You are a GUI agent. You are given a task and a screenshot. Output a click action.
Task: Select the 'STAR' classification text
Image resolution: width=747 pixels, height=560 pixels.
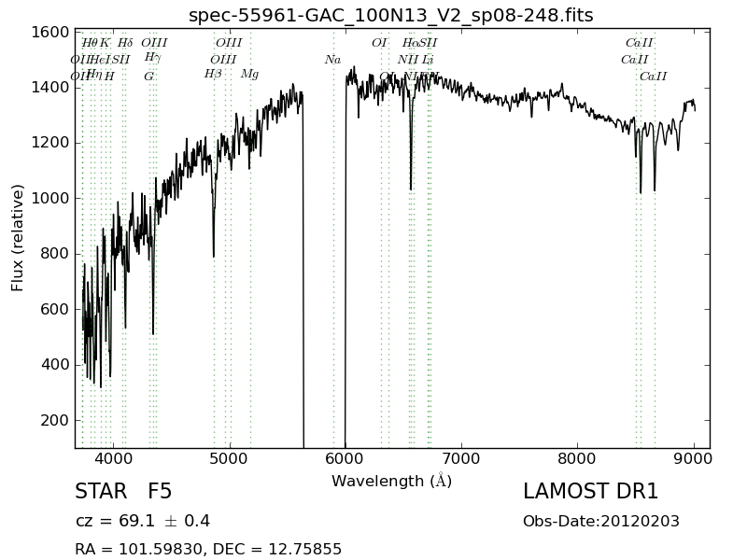point(101,492)
